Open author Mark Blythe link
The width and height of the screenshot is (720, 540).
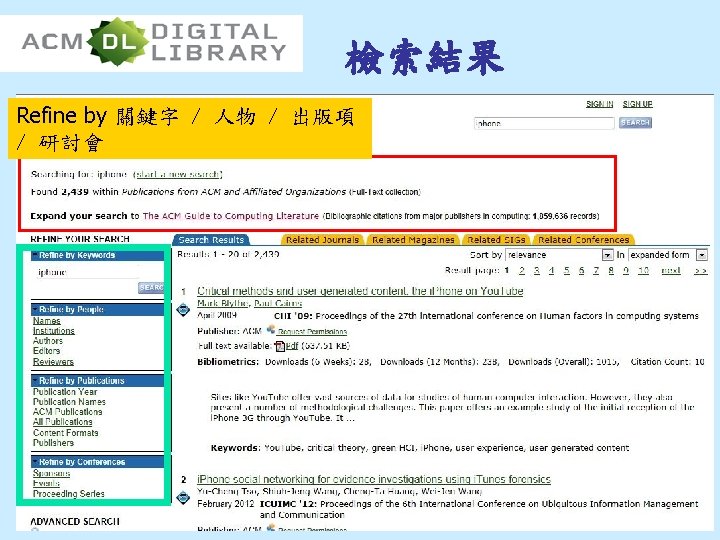tap(223, 303)
